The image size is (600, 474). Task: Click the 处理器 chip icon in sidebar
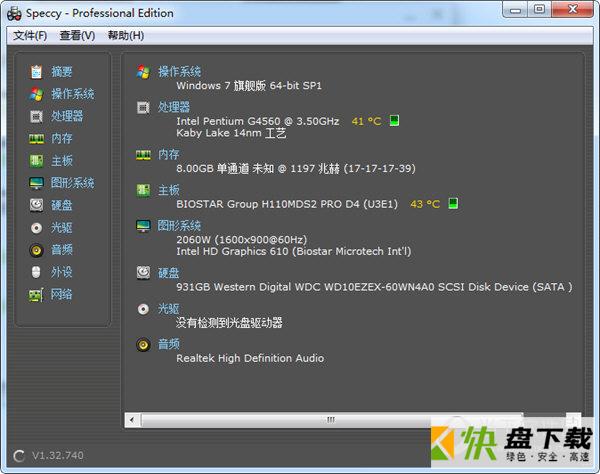[36, 116]
